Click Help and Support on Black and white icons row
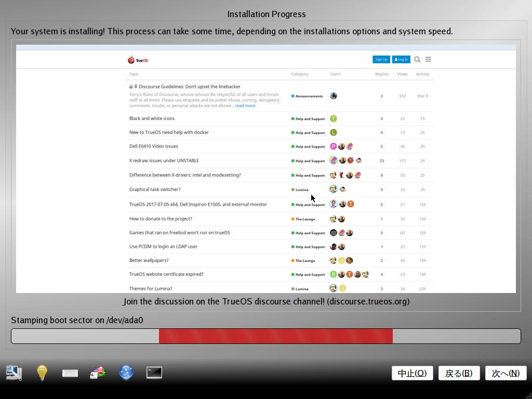The height and width of the screenshot is (399, 532). [308, 119]
